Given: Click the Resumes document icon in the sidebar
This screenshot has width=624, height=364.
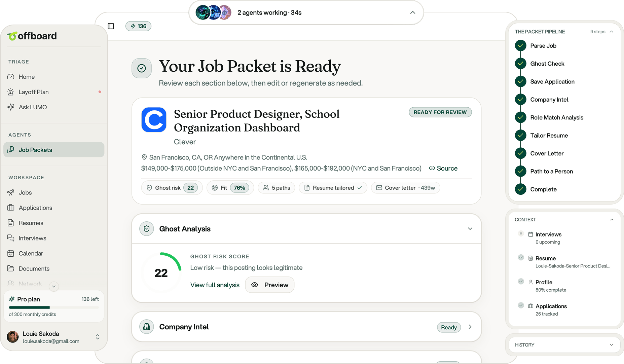Looking at the screenshot, I should (x=11, y=223).
